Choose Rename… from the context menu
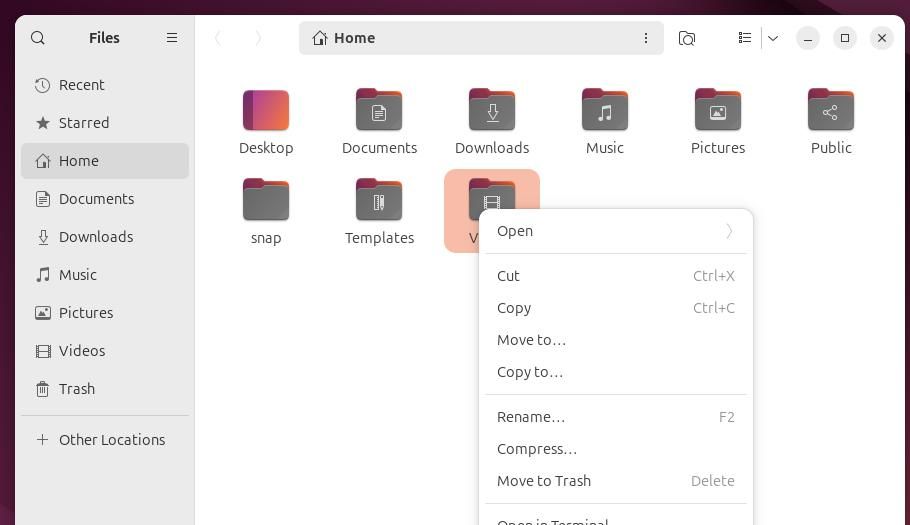Screen dimensions: 910x525 pos(616,417)
